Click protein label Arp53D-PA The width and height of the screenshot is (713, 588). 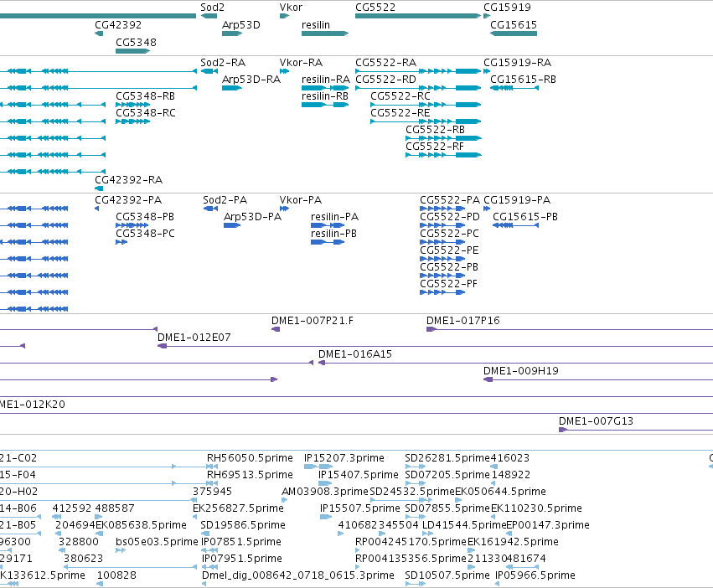(x=253, y=217)
